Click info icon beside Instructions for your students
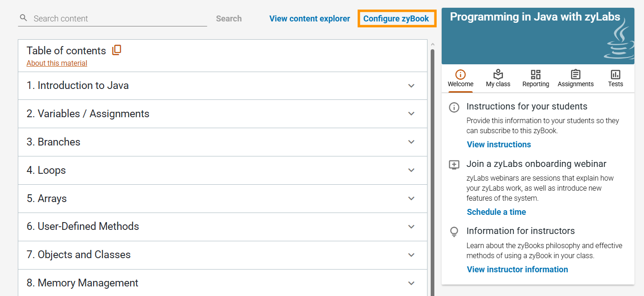This screenshot has height=296, width=644. tap(454, 107)
